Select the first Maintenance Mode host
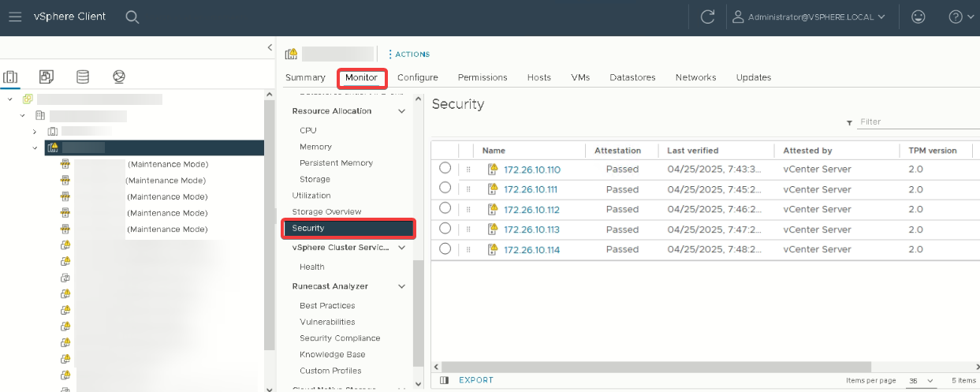 coord(134,164)
